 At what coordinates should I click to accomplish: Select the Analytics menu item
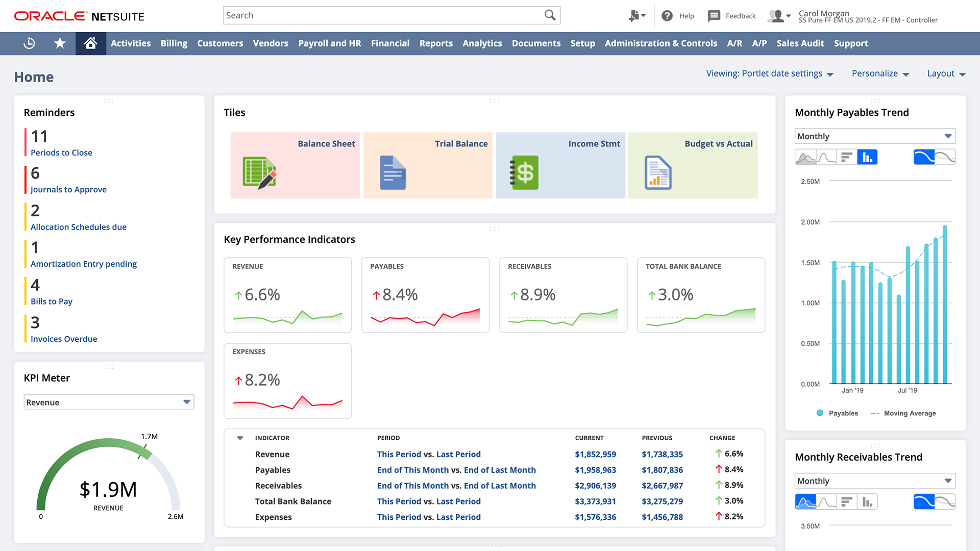pyautogui.click(x=482, y=43)
